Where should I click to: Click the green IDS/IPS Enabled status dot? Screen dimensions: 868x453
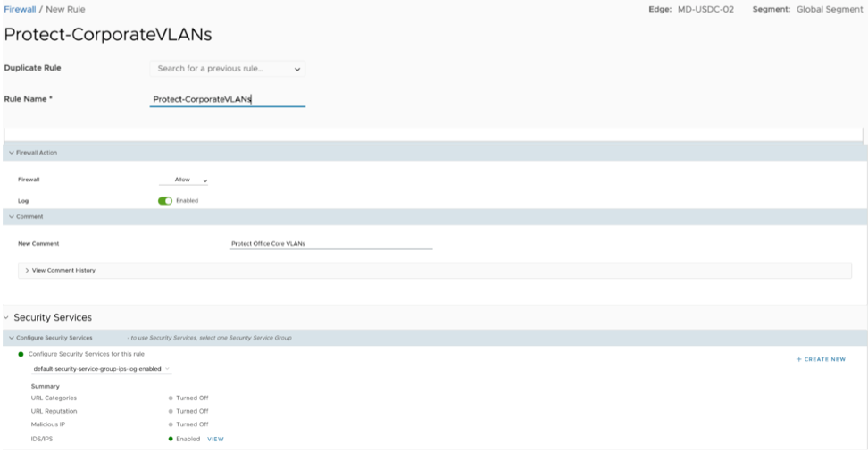(170, 439)
